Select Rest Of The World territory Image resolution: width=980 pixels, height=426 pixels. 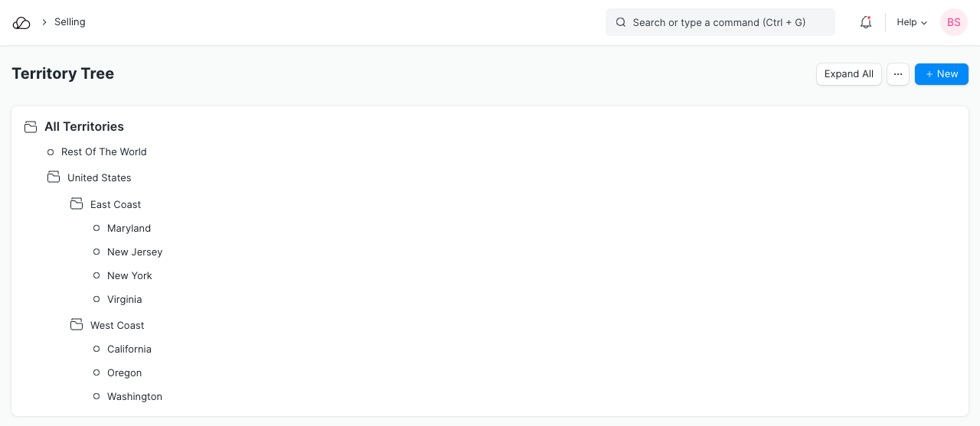coord(103,152)
